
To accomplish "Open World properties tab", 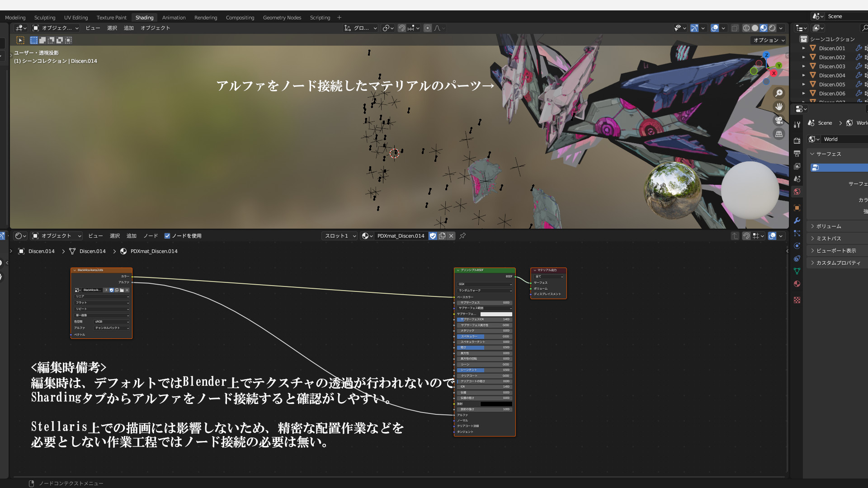I will point(797,192).
